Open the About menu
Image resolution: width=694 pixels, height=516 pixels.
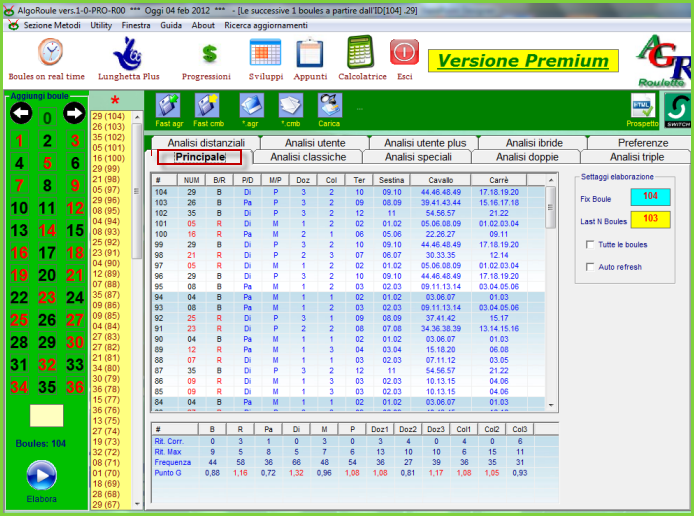click(x=203, y=25)
